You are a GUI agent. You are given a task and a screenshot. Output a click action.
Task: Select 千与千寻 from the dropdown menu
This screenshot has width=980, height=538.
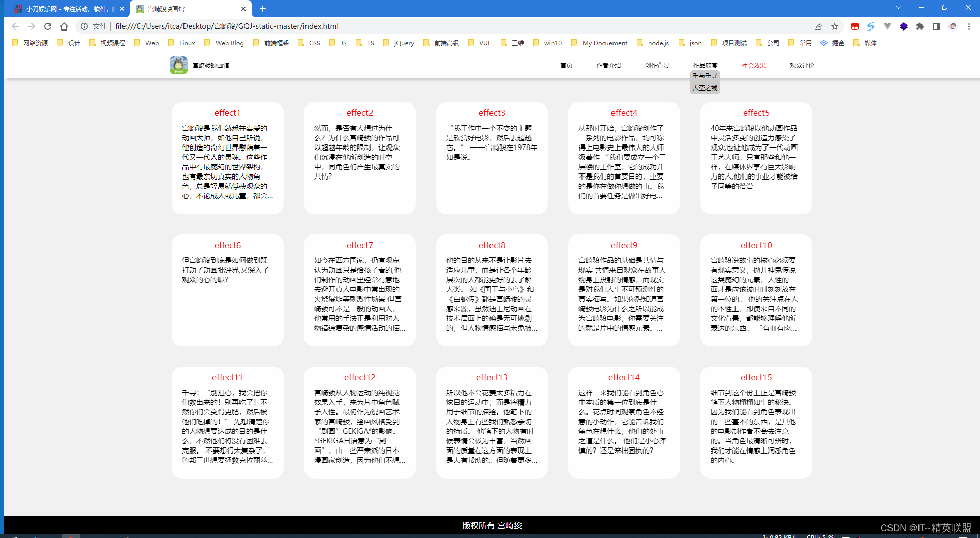point(705,75)
